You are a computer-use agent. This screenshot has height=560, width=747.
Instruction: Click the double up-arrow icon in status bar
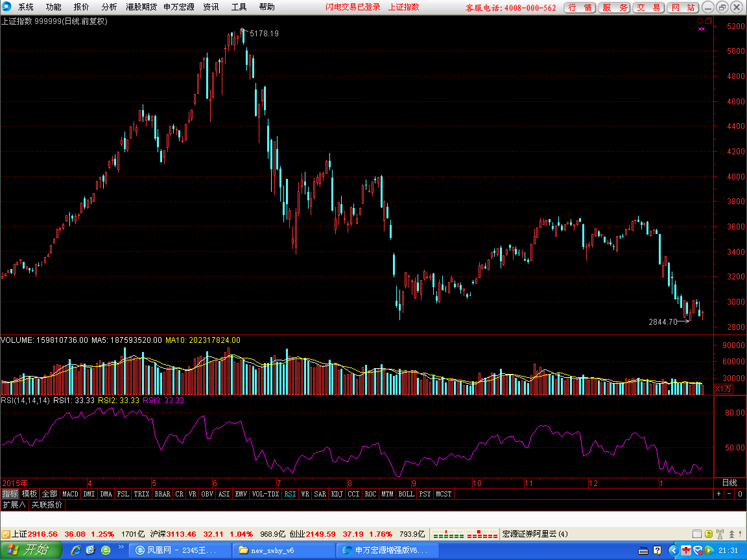tap(731, 534)
